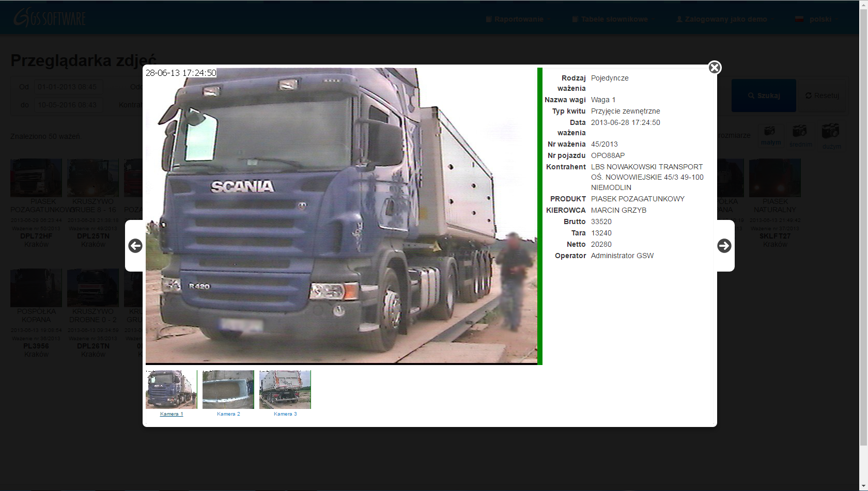Click the GS Software logo
This screenshot has height=491, width=868.
[x=50, y=18]
